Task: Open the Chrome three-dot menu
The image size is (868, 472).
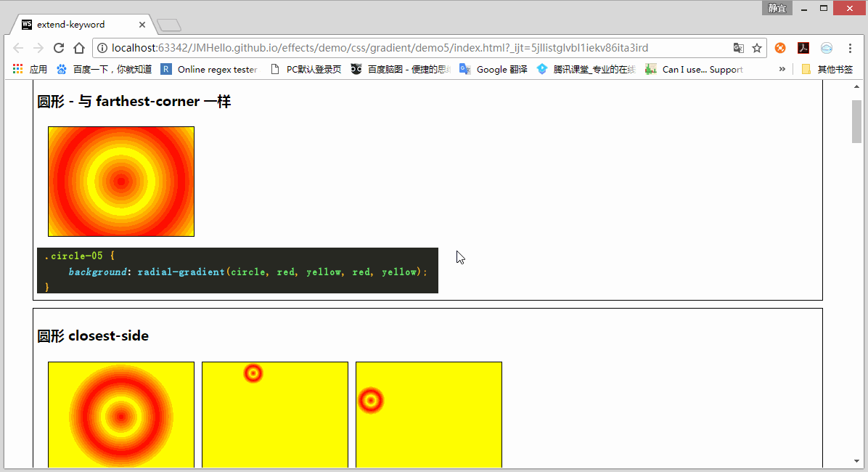Action: point(850,48)
